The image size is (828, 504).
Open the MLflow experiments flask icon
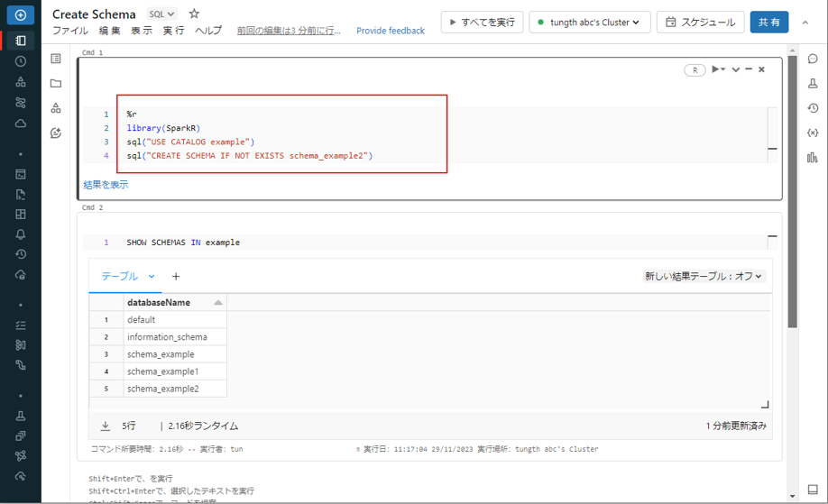point(813,84)
